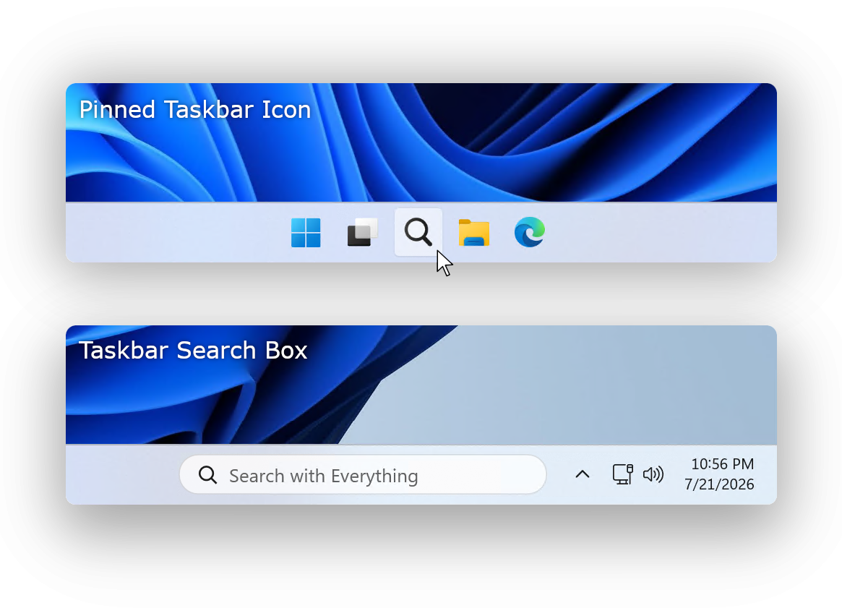The width and height of the screenshot is (842, 616).
Task: Open the Task View icon
Action: pyautogui.click(x=363, y=232)
